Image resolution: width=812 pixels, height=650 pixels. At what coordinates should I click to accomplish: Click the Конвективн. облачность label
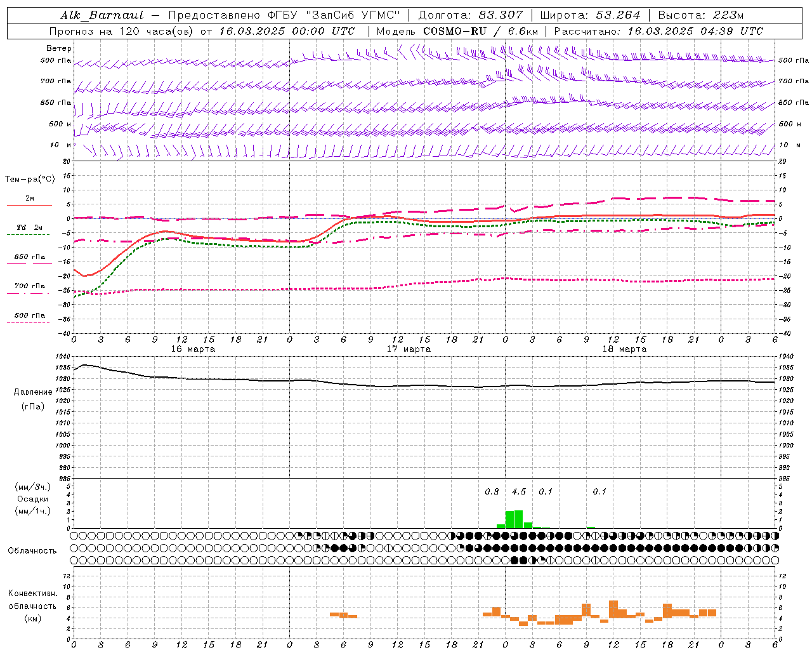(33, 600)
